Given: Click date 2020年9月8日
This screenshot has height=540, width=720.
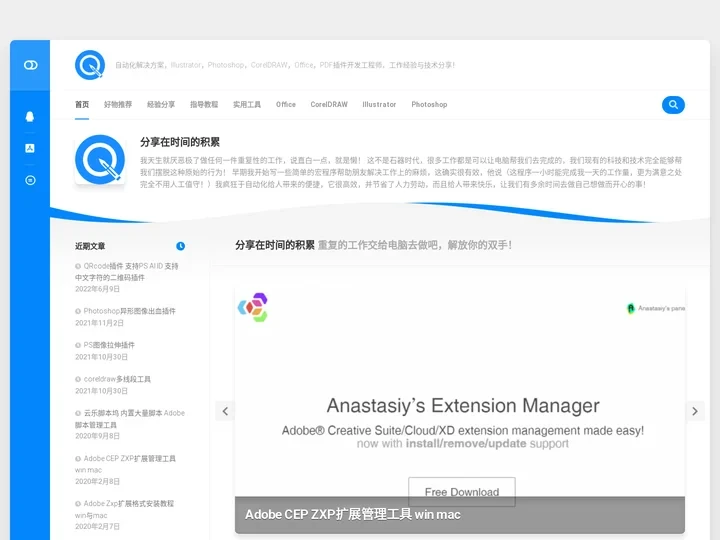Looking at the screenshot, I should pyautogui.click(x=97, y=436).
